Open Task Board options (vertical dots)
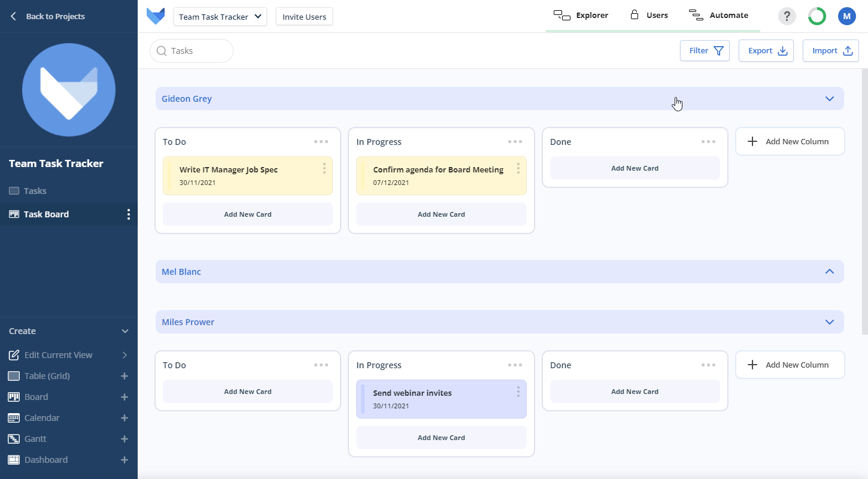868x479 pixels. 128,214
